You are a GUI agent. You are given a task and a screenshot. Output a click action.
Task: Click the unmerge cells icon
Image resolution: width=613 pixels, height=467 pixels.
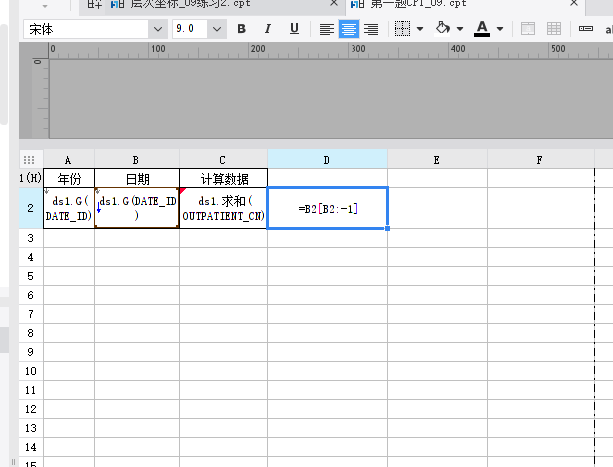pos(554,29)
